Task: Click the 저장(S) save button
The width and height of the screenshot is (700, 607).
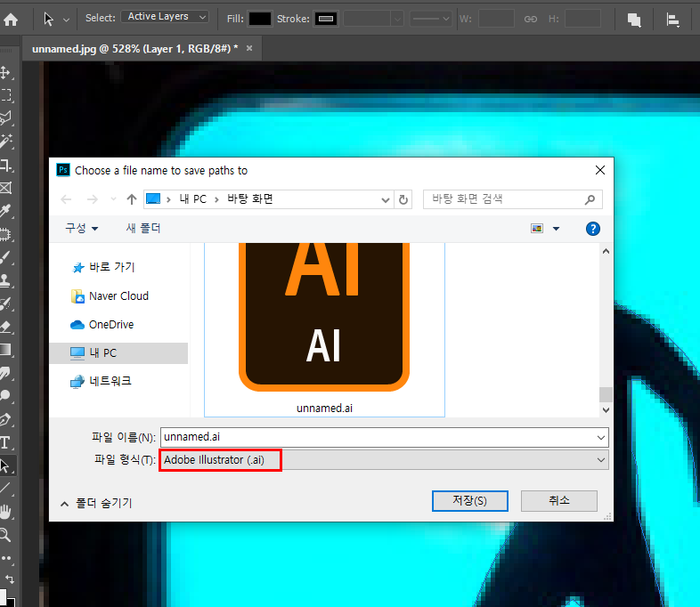Action: [x=469, y=501]
